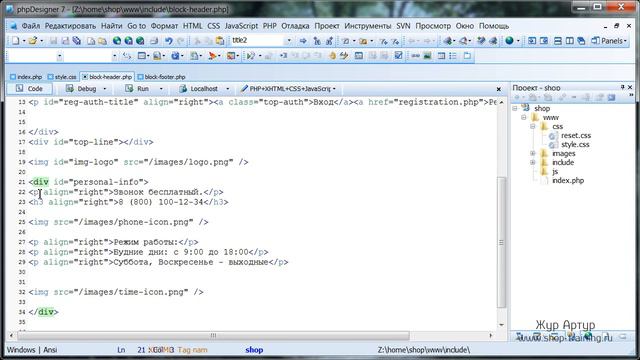Click the vertical scrollbar of code editor

(501, 242)
